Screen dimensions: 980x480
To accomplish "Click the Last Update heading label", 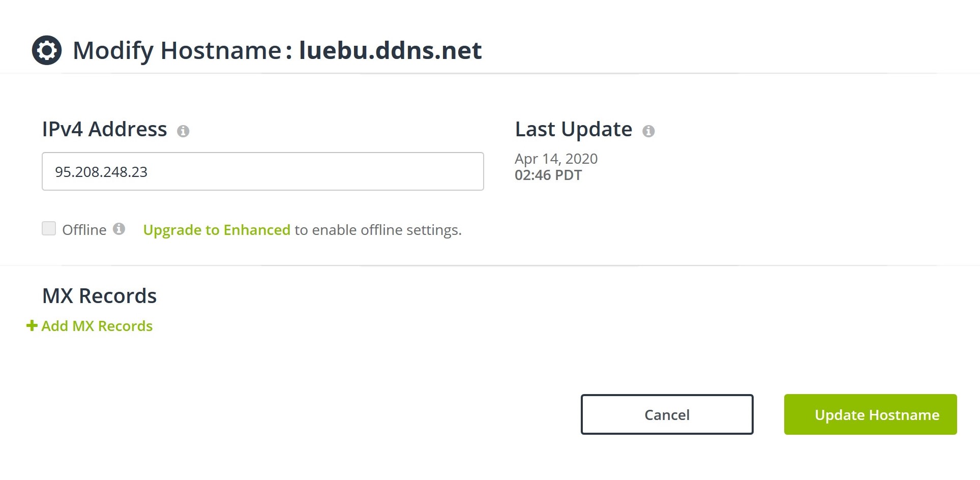I will point(573,129).
